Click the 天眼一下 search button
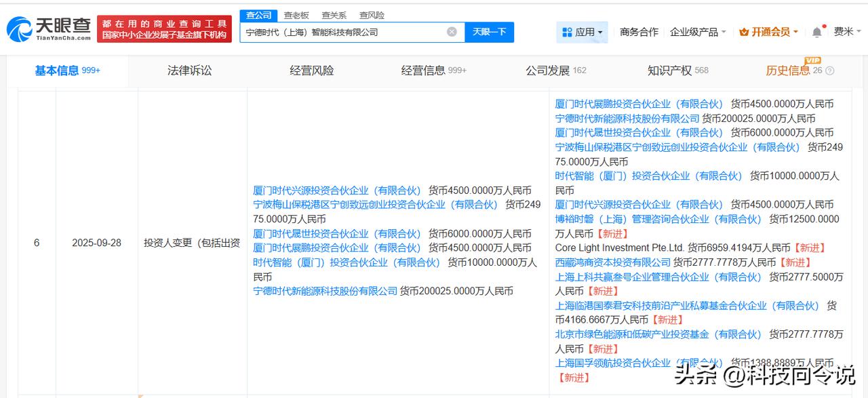The width and height of the screenshot is (868, 398). coord(489,32)
